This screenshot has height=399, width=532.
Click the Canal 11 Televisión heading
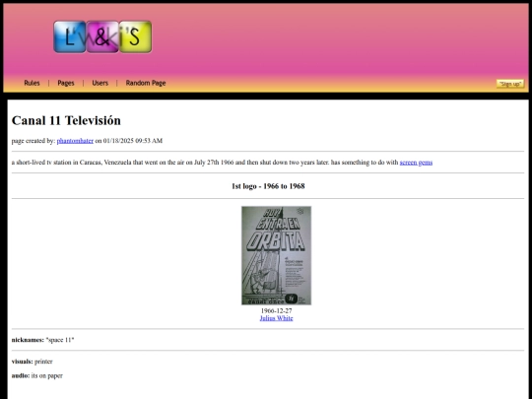66,120
